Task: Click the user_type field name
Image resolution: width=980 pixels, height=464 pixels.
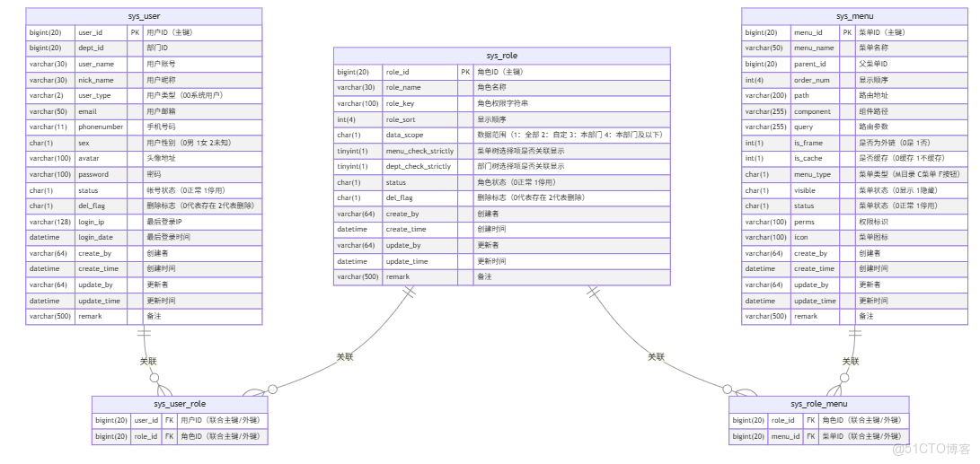Action: 94,95
